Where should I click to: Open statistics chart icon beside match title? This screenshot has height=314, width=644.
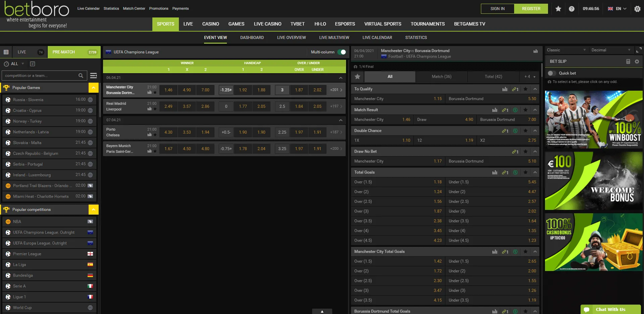[535, 51]
